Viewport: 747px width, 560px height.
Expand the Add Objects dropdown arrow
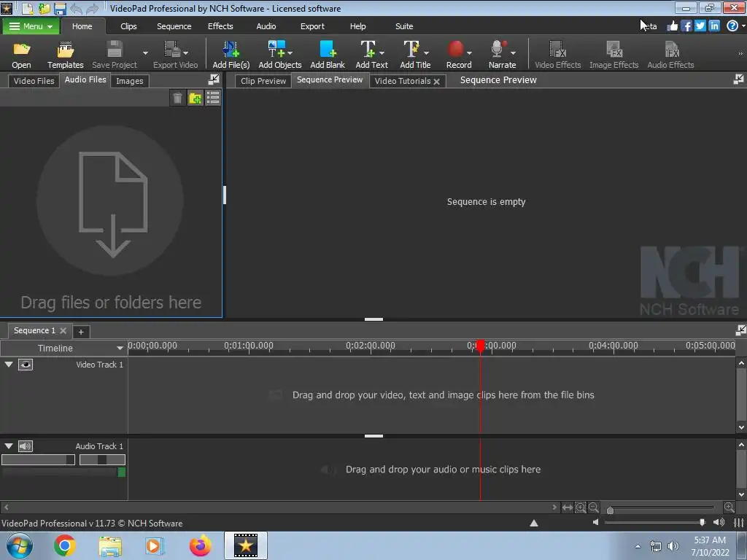(290, 52)
